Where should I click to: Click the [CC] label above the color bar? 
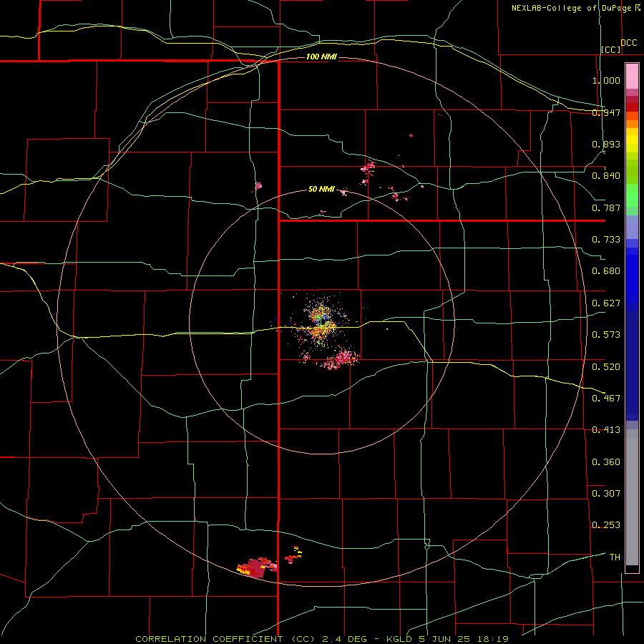click(611, 49)
